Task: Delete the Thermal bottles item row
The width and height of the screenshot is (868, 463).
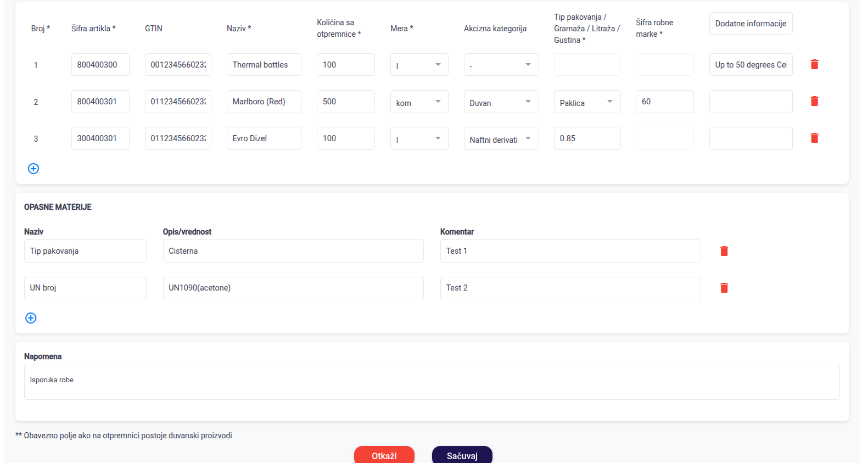Action: pos(814,65)
